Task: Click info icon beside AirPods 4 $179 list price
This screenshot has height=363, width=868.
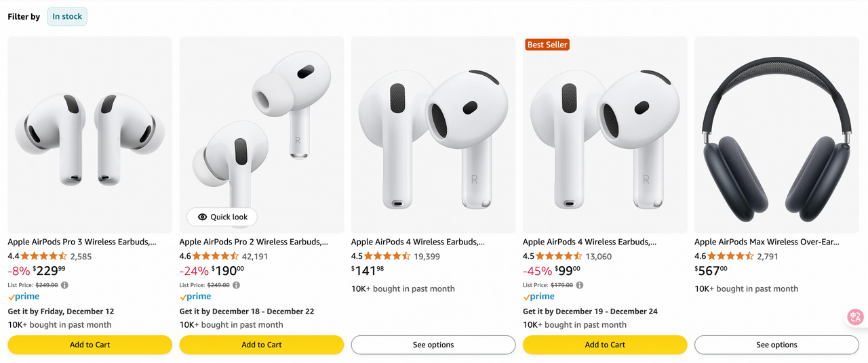Action: (580, 285)
